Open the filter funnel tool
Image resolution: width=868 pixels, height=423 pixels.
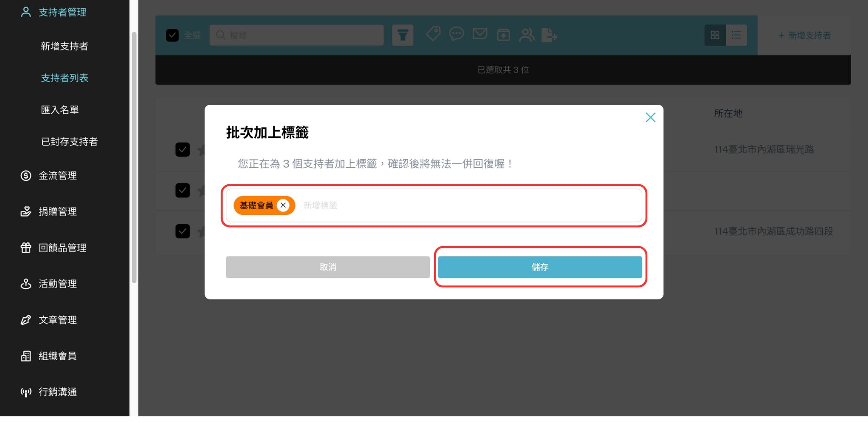tap(403, 35)
